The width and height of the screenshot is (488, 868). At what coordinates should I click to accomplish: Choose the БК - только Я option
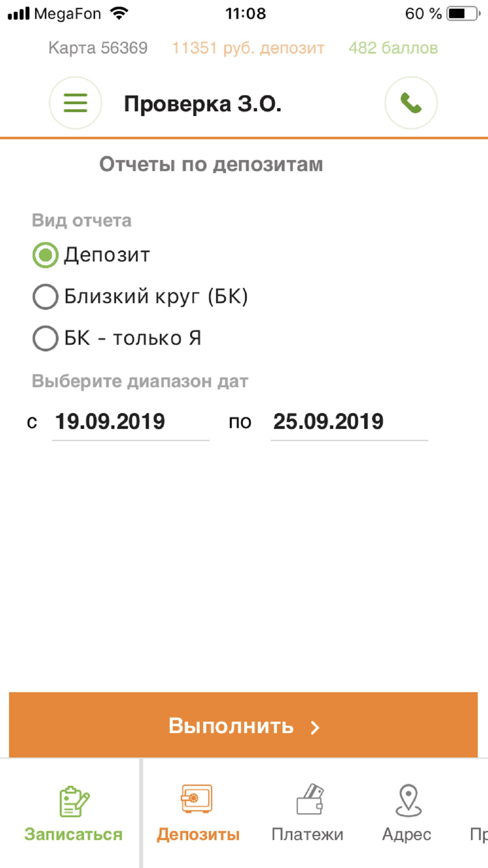[x=117, y=338]
